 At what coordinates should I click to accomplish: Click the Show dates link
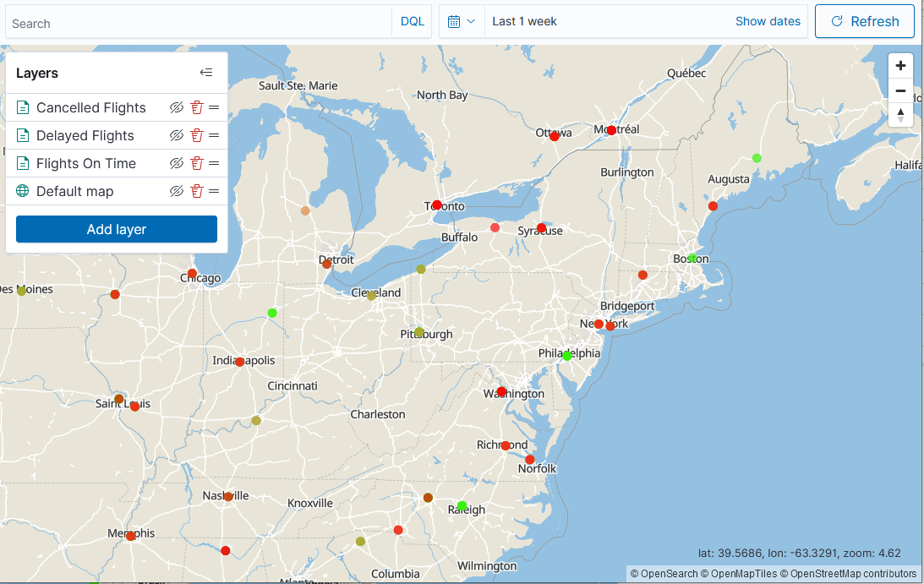[768, 21]
